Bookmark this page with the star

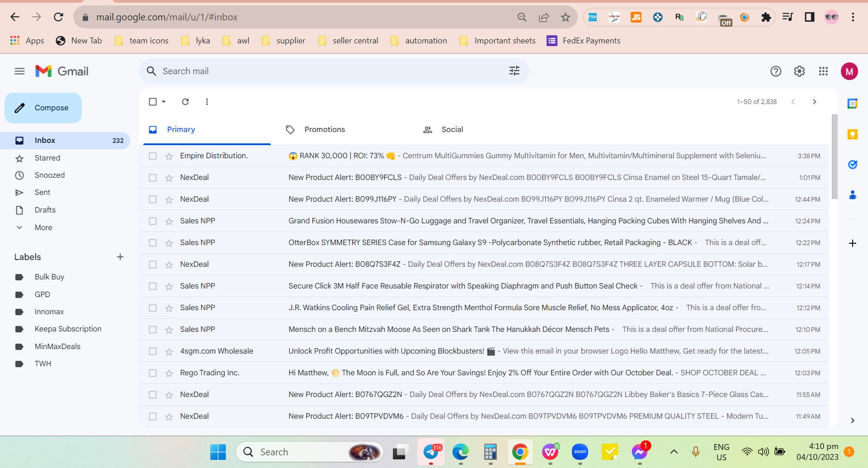[566, 17]
